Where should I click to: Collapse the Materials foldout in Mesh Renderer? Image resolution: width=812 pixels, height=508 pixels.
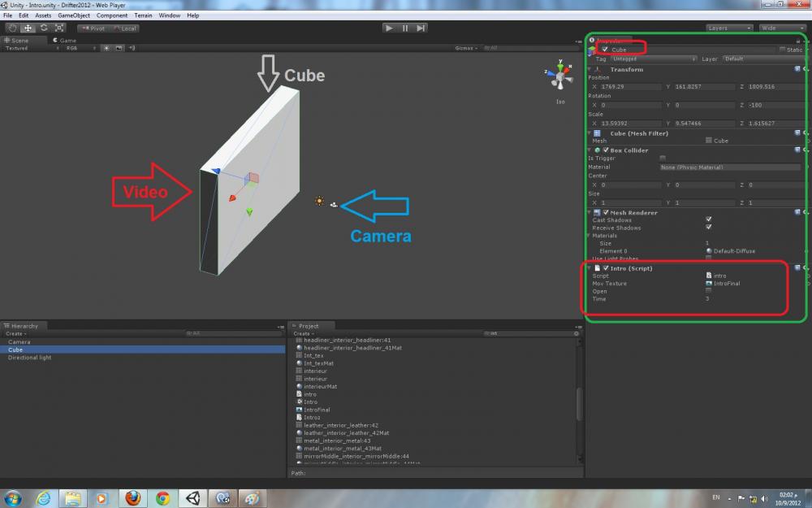coord(590,236)
